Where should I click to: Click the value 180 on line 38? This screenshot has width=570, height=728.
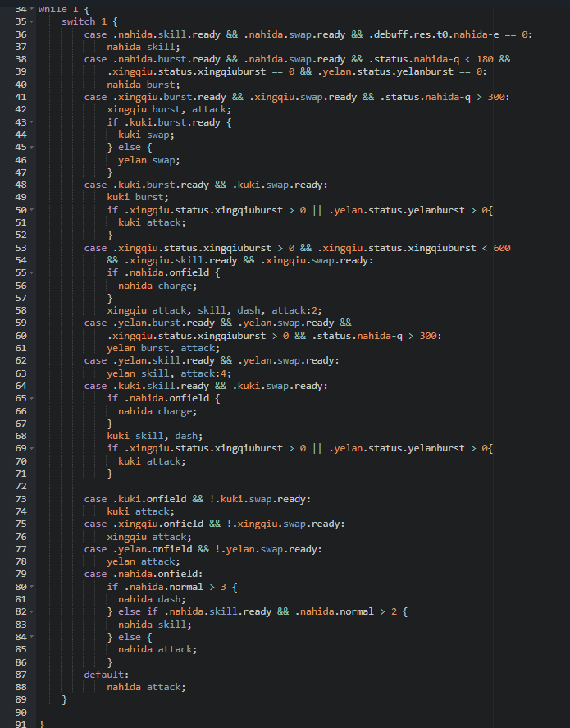pyautogui.click(x=485, y=59)
